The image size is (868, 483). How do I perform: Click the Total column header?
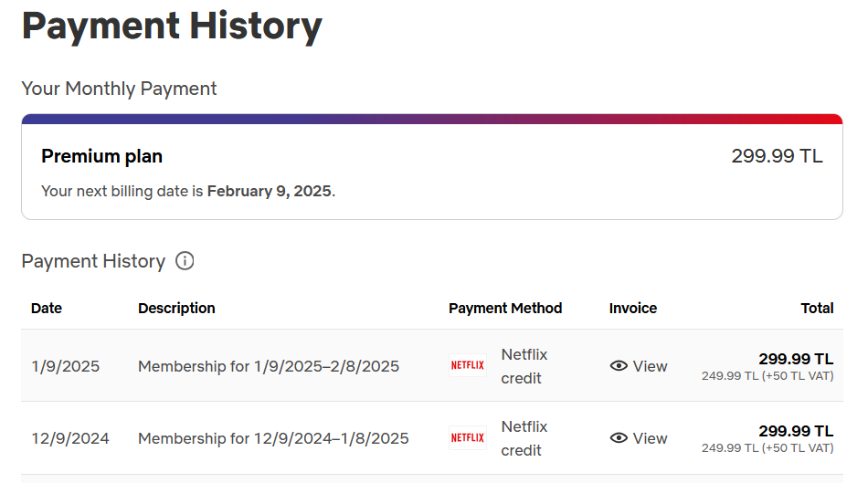click(817, 308)
